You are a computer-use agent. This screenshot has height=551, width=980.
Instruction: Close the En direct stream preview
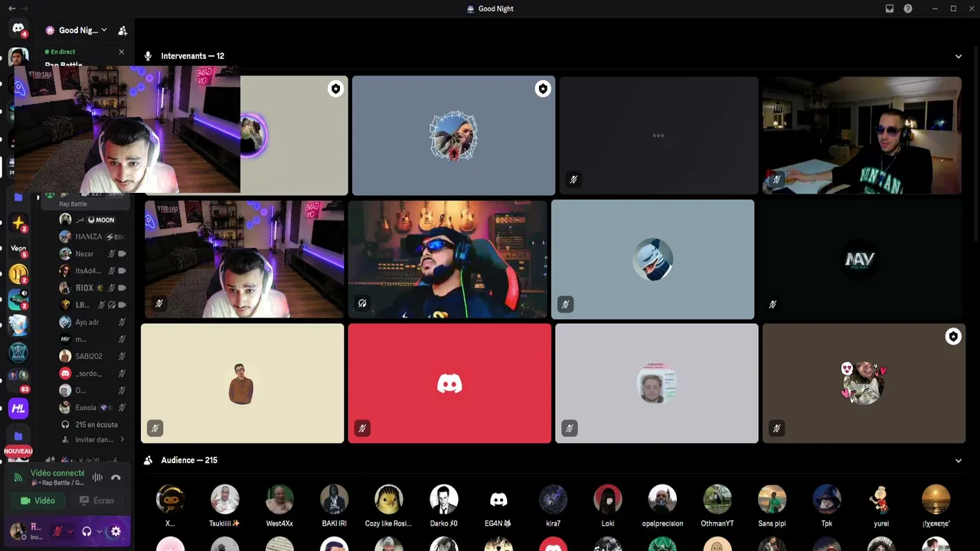coord(121,52)
